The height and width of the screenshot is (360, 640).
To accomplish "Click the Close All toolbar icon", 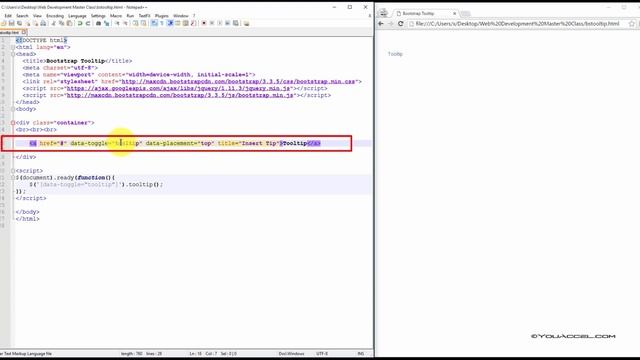I will 36,23.
